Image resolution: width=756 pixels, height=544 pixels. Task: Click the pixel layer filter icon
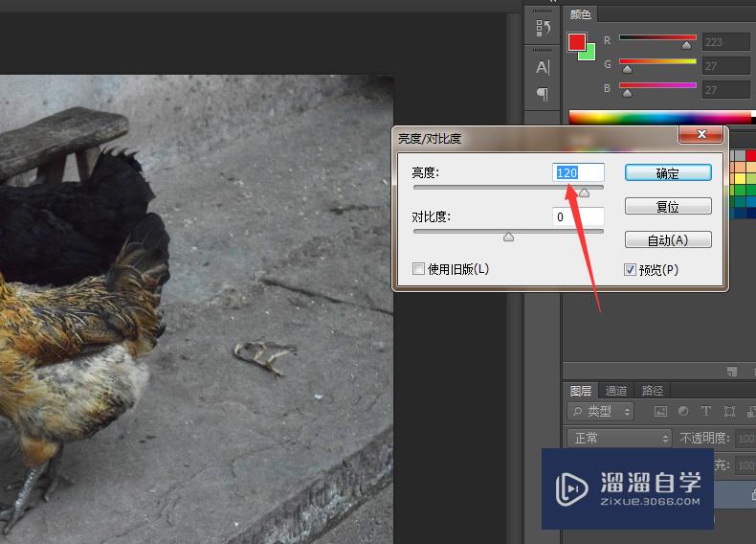660,411
